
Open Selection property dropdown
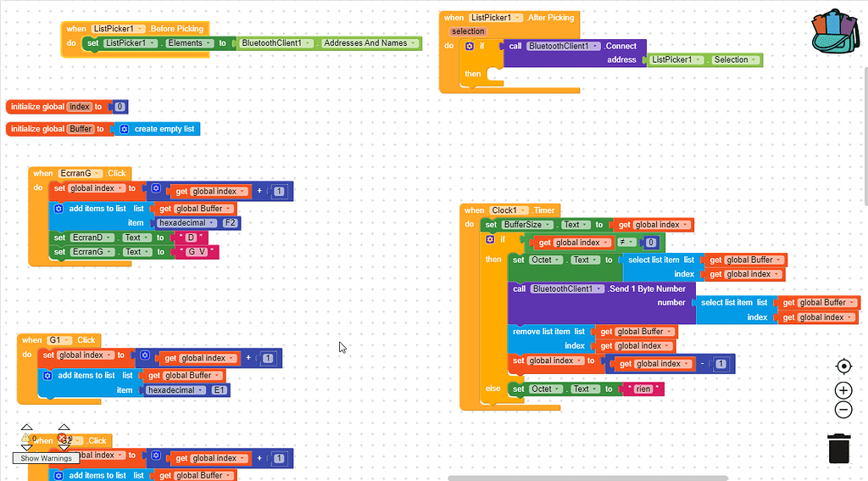click(735, 60)
